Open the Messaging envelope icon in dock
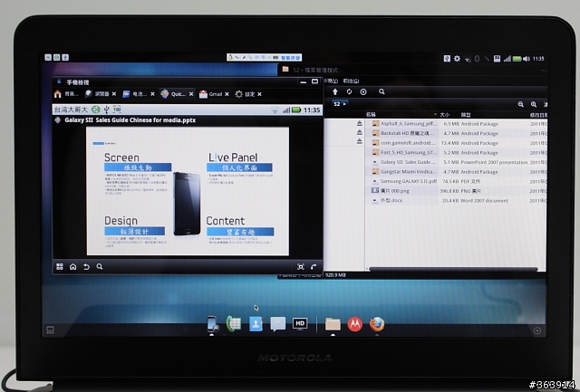The width and height of the screenshot is (580, 392). [278, 324]
